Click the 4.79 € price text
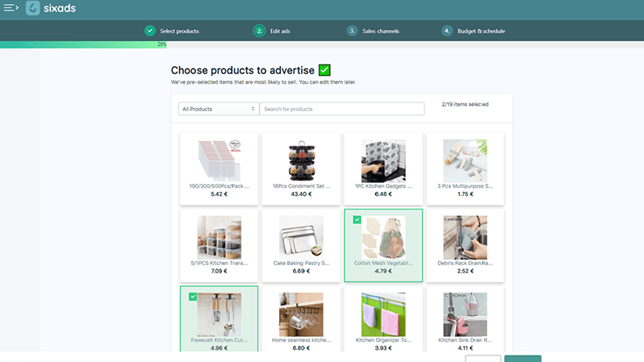 383,271
